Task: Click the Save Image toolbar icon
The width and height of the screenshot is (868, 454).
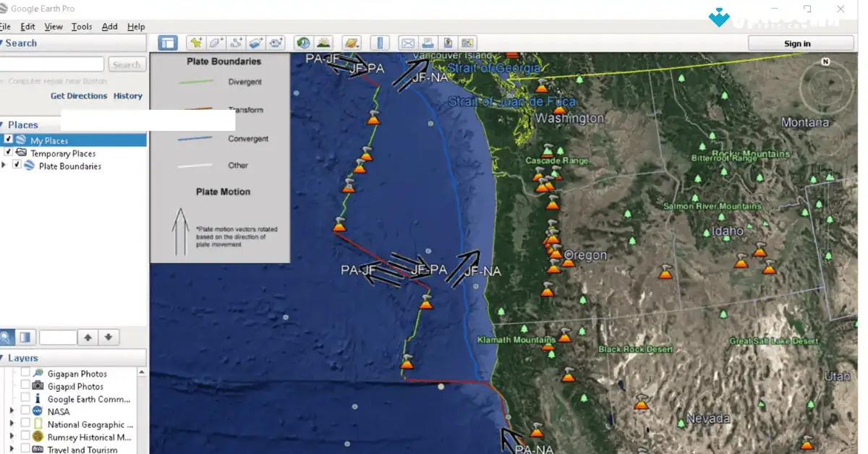Action: [448, 43]
